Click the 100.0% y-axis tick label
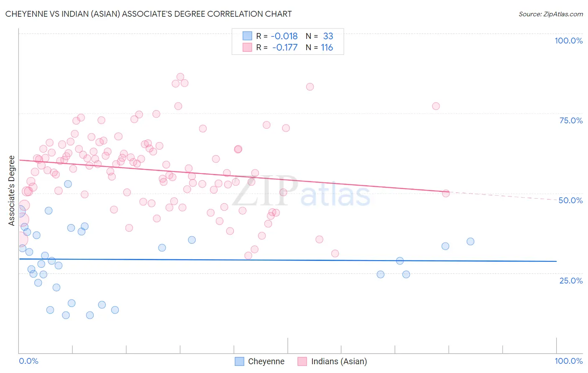 pyautogui.click(x=568, y=41)
